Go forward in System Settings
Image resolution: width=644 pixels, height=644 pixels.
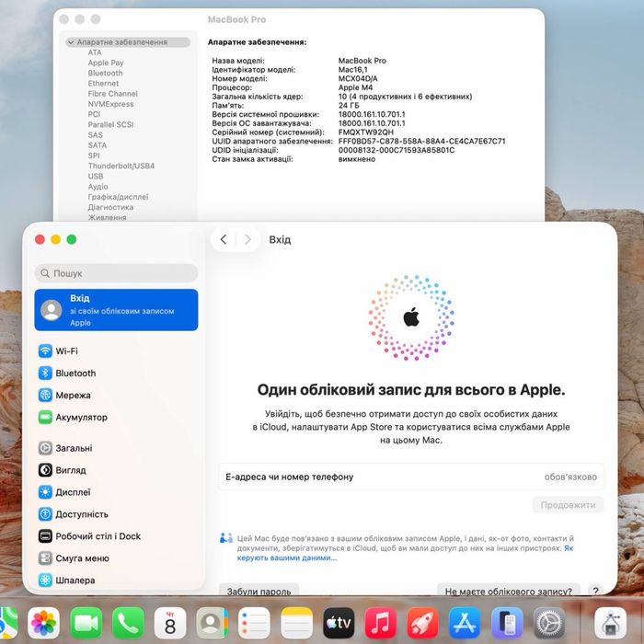coord(247,239)
